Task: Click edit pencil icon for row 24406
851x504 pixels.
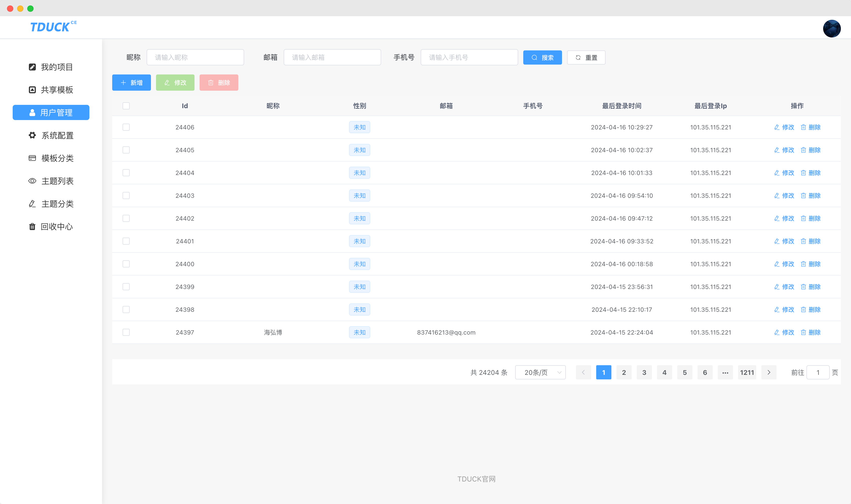Action: point(777,127)
